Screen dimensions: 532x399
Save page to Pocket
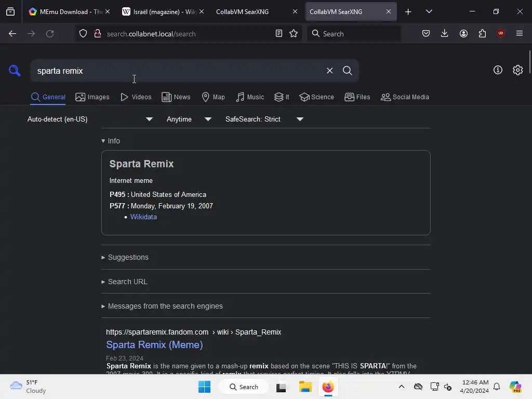(x=426, y=34)
